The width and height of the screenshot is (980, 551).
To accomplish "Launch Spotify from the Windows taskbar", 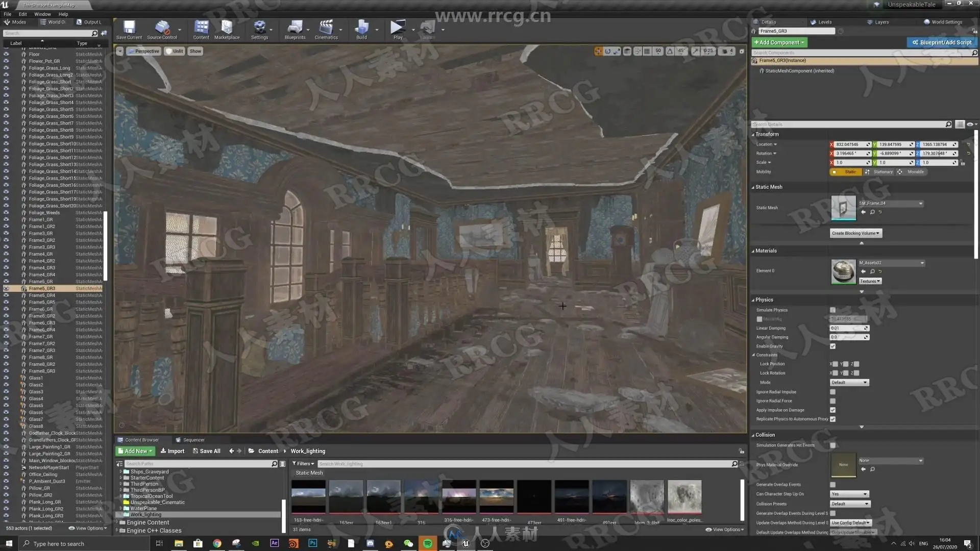I will point(428,543).
